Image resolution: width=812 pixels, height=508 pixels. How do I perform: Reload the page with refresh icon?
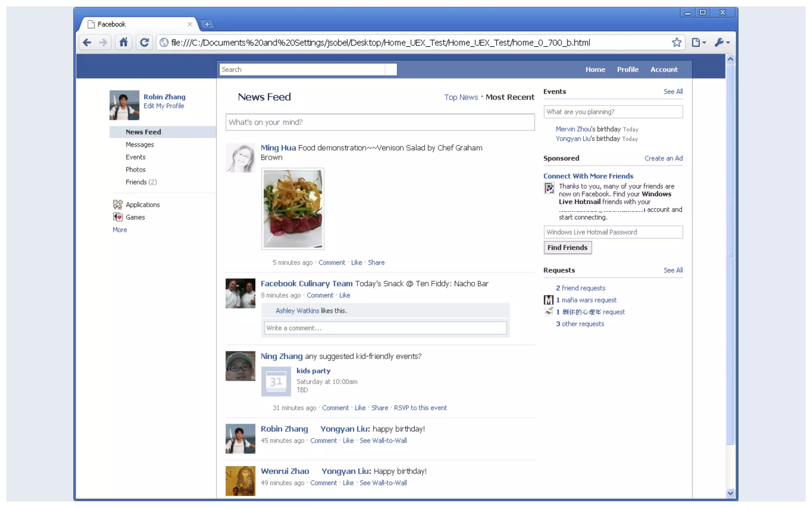[144, 42]
